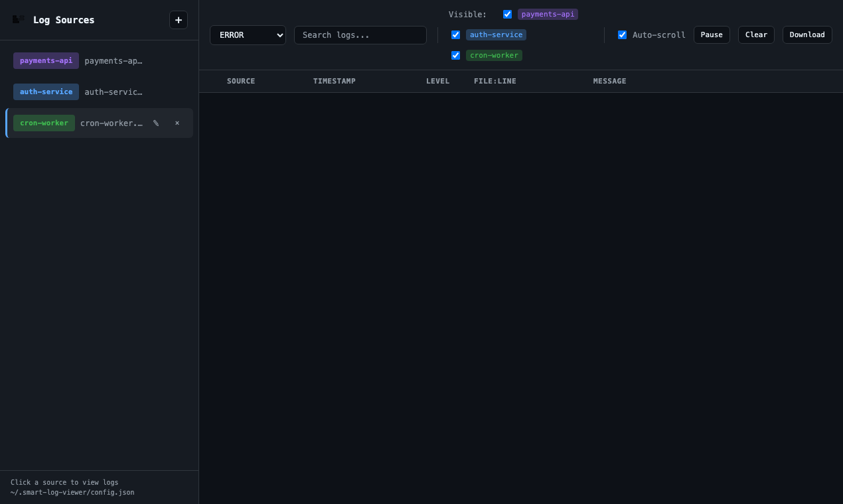
Task: Click the payments-api badge next to Visible
Action: tap(548, 14)
